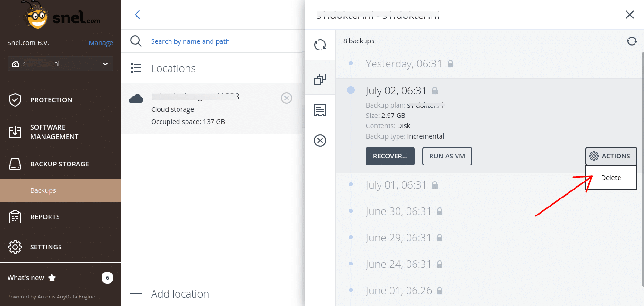Open Backups under Backup Storage
Image resolution: width=644 pixels, height=306 pixels.
coord(43,190)
